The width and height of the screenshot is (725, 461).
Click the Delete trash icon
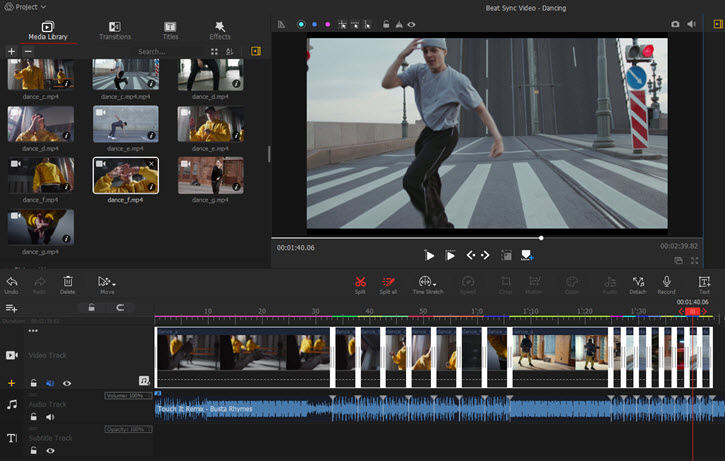pyautogui.click(x=68, y=283)
